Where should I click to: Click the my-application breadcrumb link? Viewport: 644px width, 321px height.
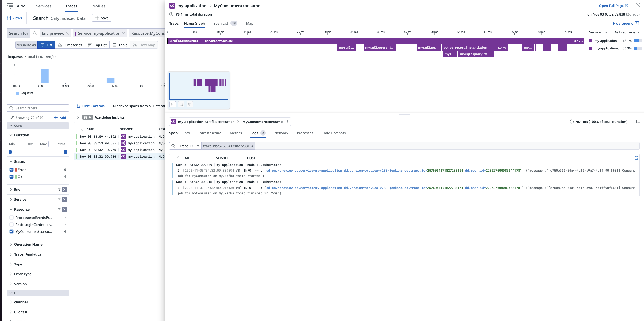(x=192, y=6)
